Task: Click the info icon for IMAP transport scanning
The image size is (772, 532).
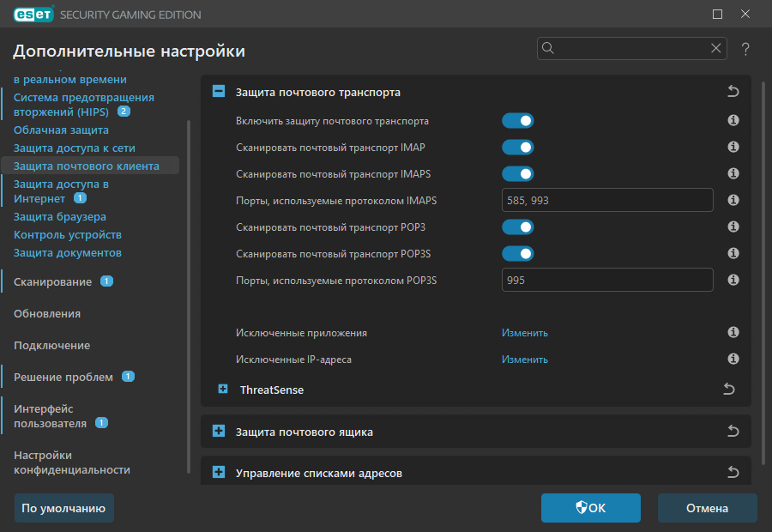Action: (x=733, y=147)
